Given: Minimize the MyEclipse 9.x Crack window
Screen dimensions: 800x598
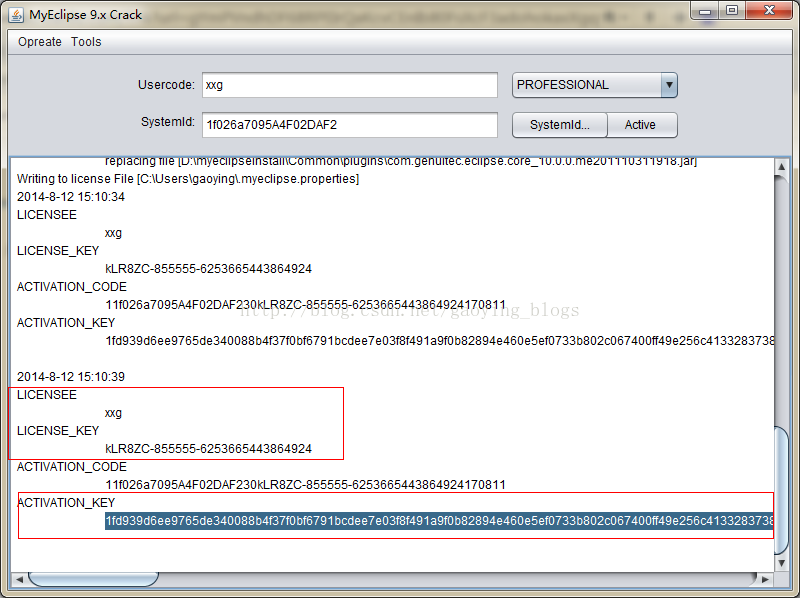Looking at the screenshot, I should [705, 10].
